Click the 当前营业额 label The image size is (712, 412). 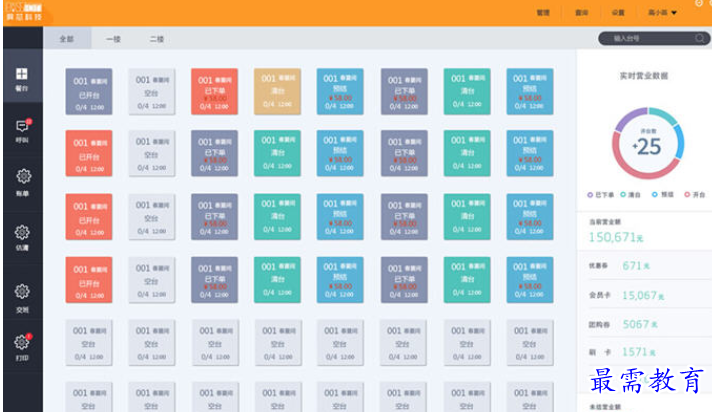[604, 222]
